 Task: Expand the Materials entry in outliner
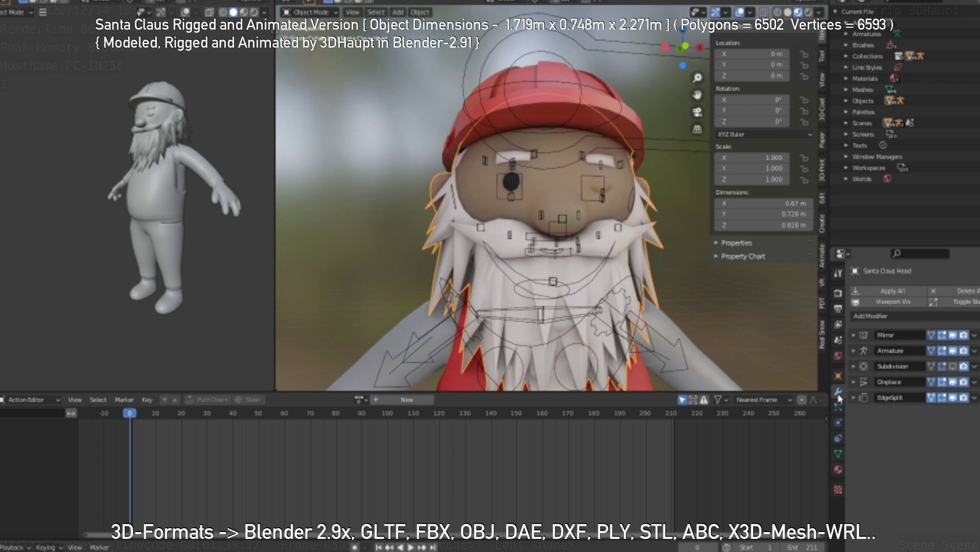tap(846, 78)
